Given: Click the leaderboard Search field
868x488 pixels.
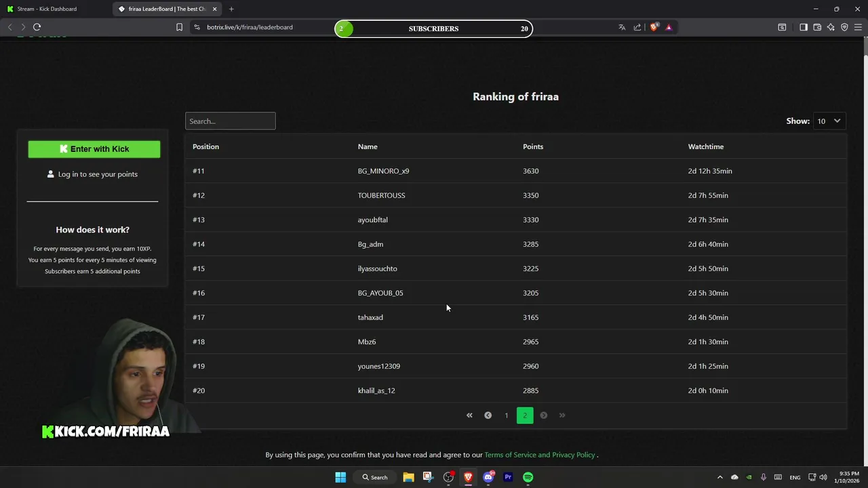Looking at the screenshot, I should coord(231,121).
